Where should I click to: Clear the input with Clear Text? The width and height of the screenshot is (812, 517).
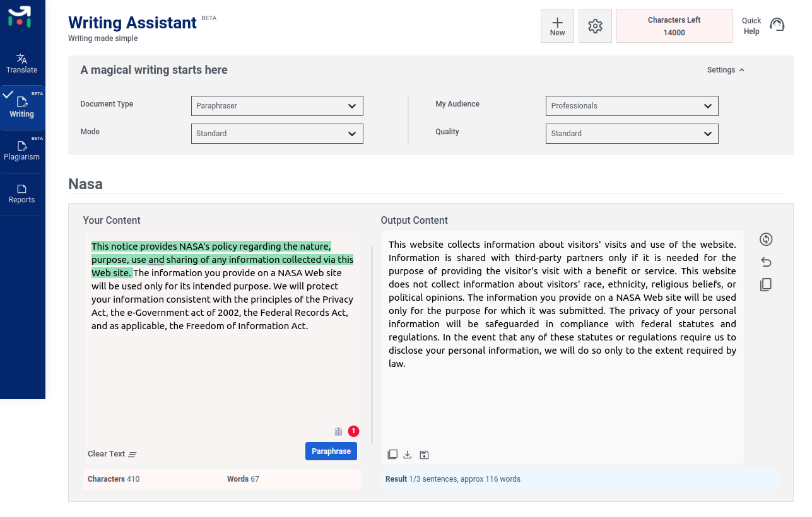point(106,453)
